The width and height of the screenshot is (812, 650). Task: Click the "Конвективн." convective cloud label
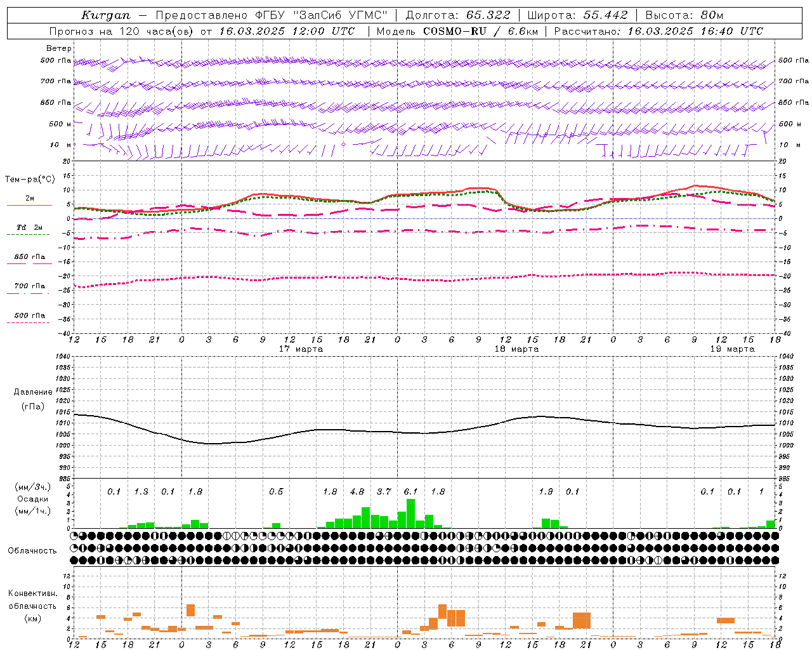[x=33, y=594]
